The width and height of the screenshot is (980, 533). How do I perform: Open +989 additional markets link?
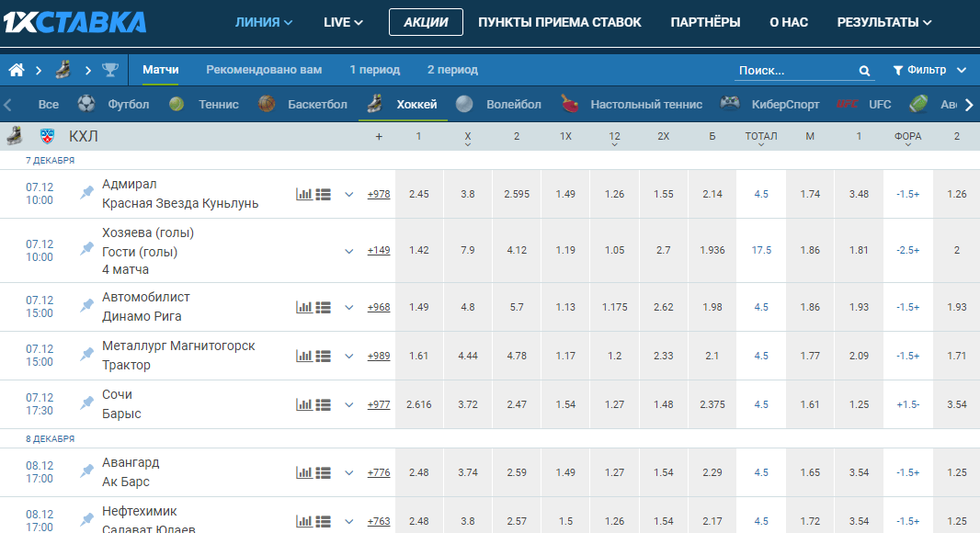(379, 357)
